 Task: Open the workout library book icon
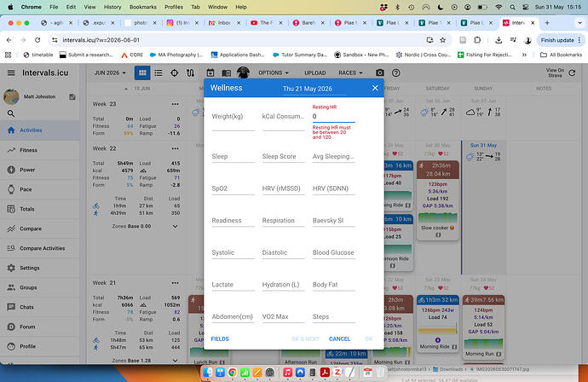tap(226, 72)
